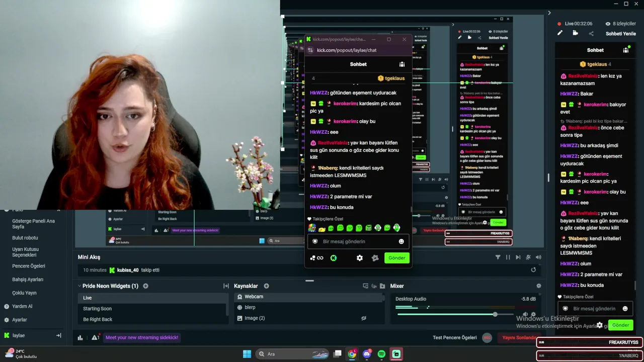Click the filter icon in the Mini Akış bar
This screenshot has width=644, height=362.
click(x=498, y=257)
